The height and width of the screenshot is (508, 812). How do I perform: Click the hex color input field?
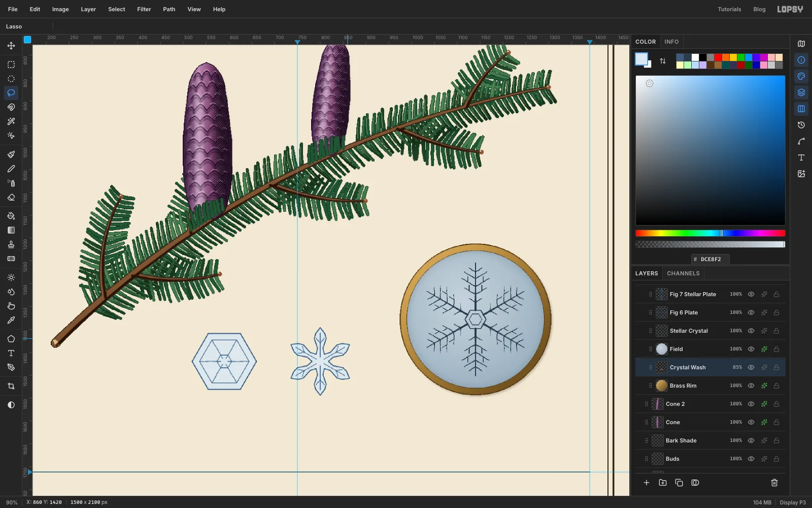[x=710, y=259]
